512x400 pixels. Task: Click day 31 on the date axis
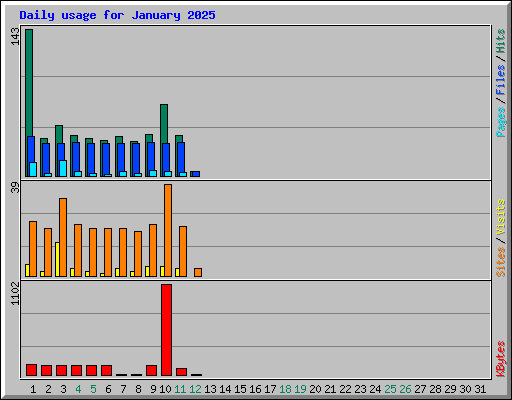click(x=480, y=389)
